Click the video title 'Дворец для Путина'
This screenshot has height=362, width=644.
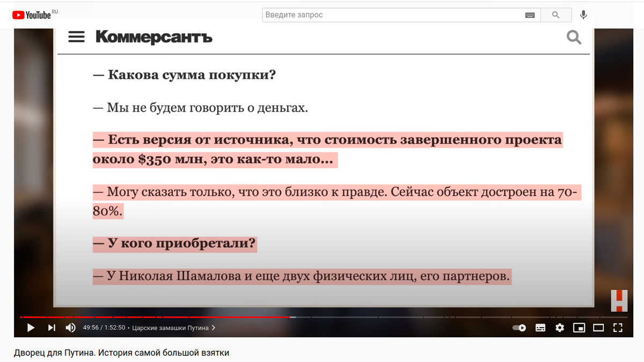(121, 353)
